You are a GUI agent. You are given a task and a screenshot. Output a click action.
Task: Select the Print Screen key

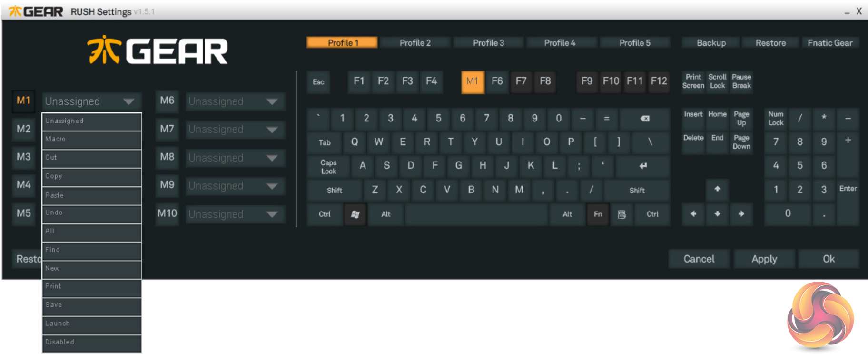click(693, 81)
